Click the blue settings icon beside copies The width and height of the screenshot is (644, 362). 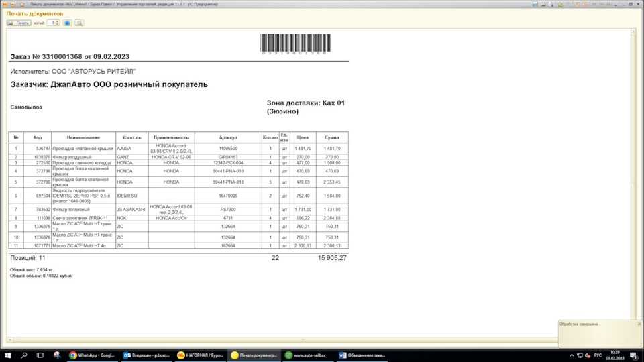pyautogui.click(x=67, y=23)
